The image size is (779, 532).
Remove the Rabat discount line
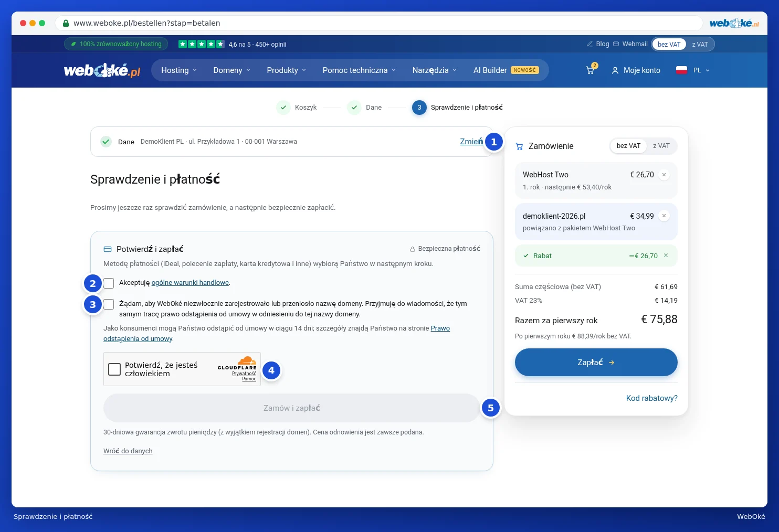click(666, 256)
